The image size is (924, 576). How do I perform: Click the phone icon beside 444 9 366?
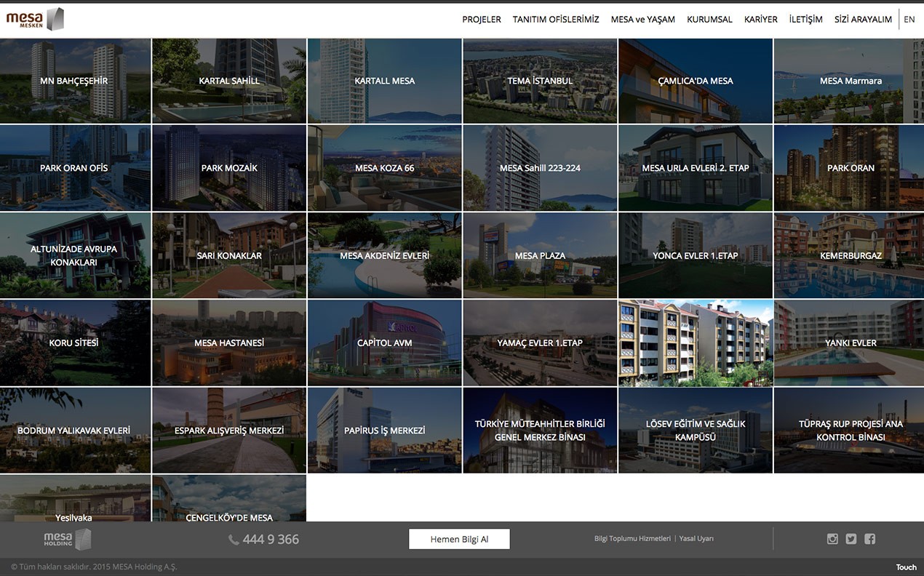point(234,540)
